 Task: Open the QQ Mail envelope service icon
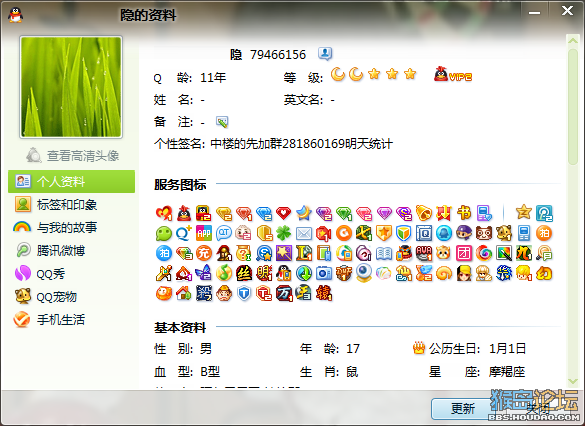point(304,234)
